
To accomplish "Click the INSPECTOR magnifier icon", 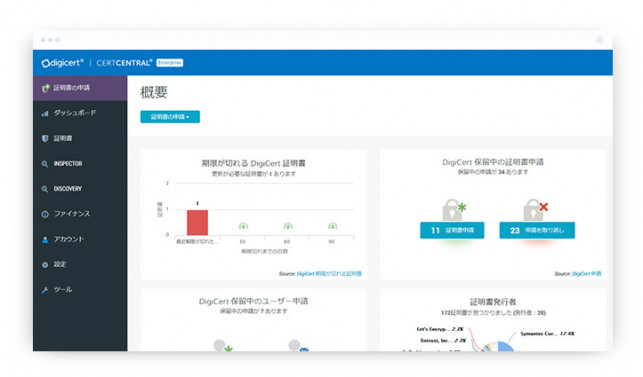I will [45, 164].
